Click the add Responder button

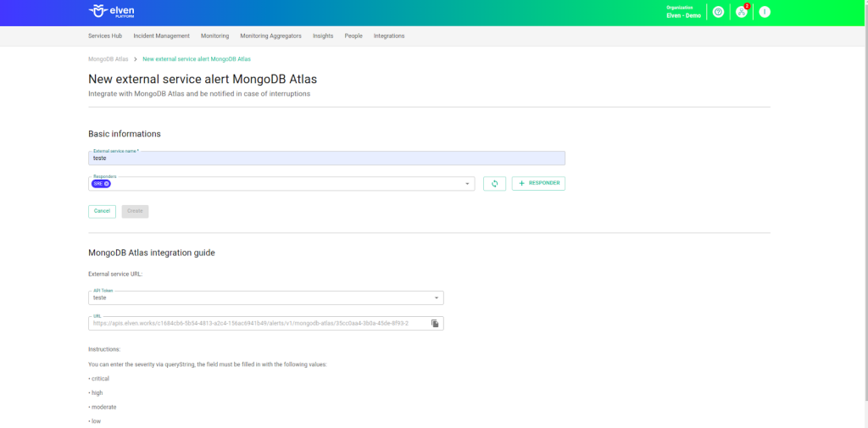(x=538, y=184)
